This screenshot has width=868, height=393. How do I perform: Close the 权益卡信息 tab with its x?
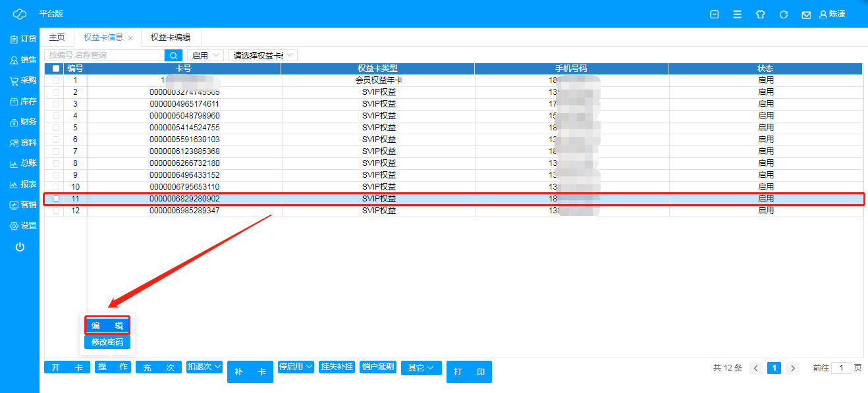(130, 38)
